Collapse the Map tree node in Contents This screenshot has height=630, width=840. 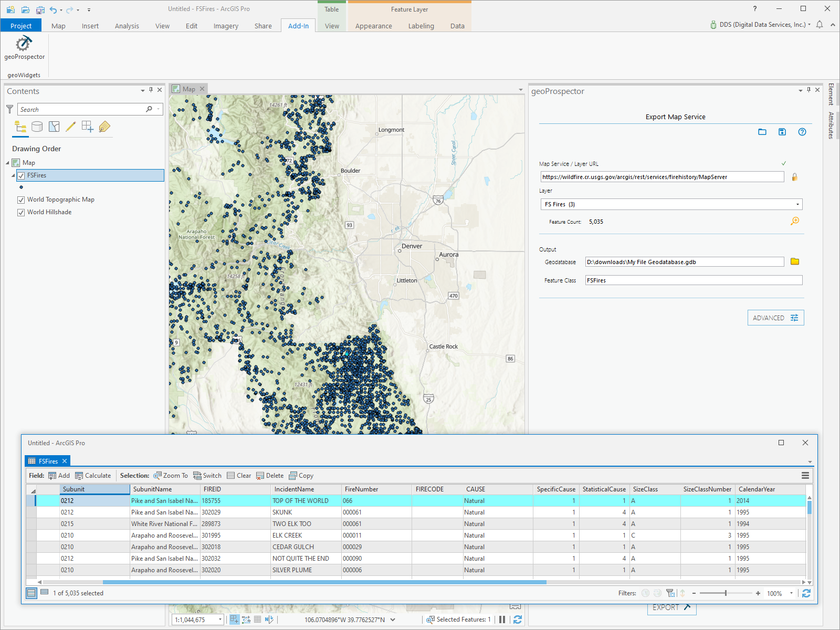pyautogui.click(x=7, y=163)
